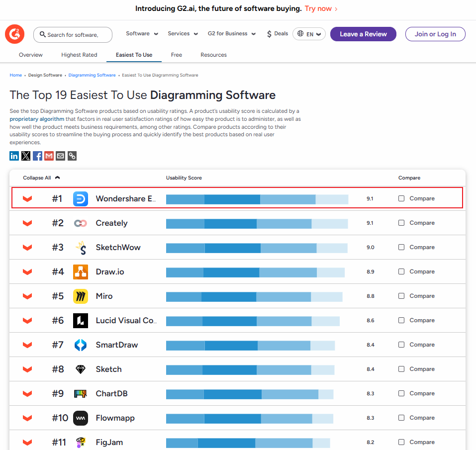Click the Draw.io product logo
Screen dimensions: 476x450
point(81,272)
